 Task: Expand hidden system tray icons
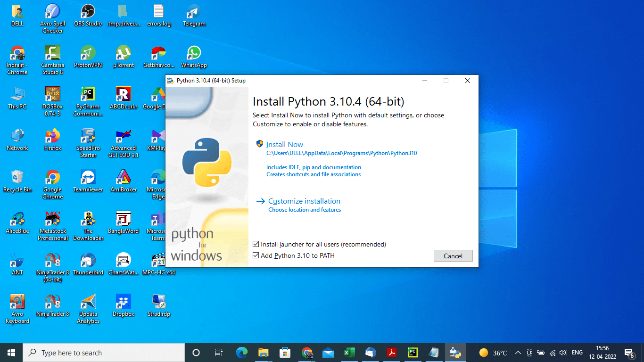[518, 352]
